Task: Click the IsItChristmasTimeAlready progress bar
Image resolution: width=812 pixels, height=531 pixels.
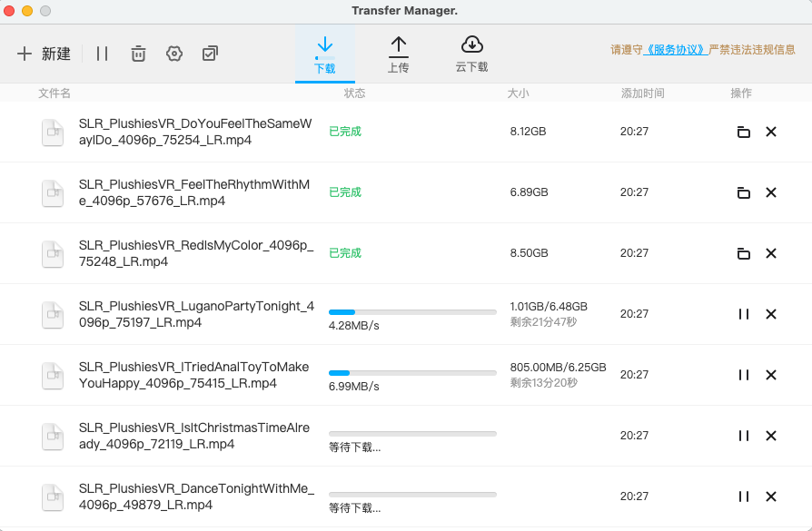Action: tap(412, 434)
